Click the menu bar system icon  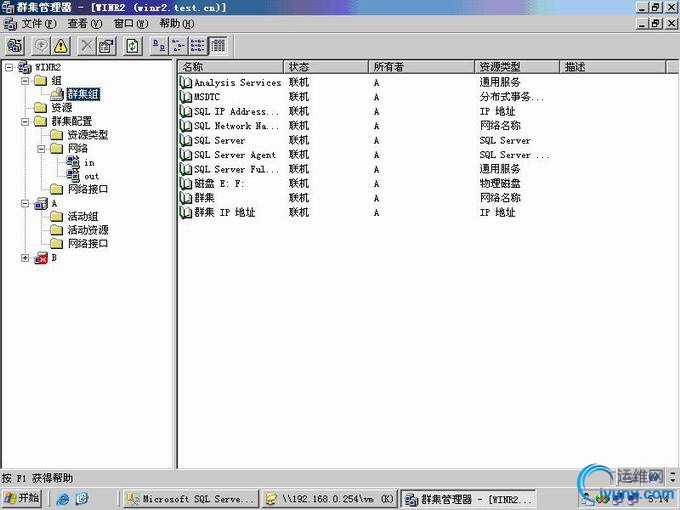click(10, 23)
